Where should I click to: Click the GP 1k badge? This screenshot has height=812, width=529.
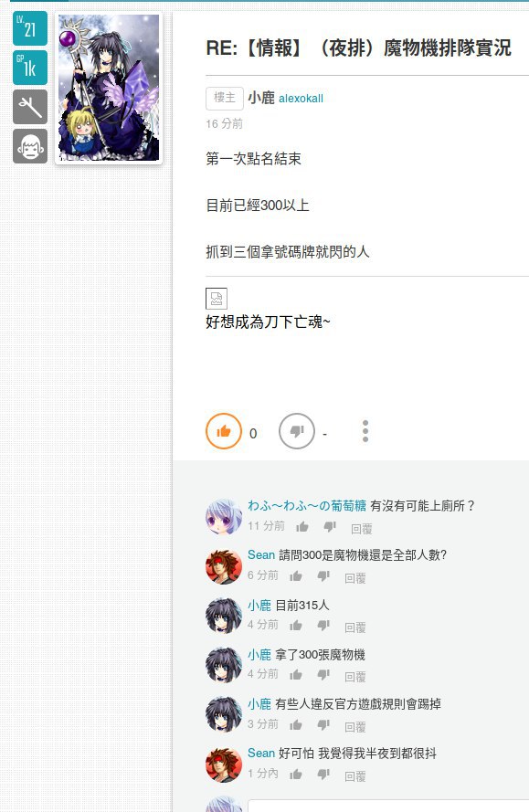point(30,68)
